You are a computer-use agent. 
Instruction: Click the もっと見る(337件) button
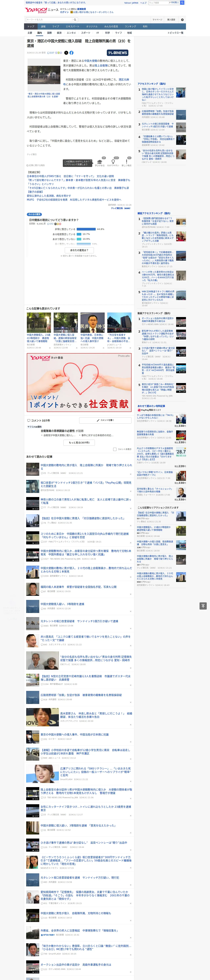pyautogui.click(x=79, y=442)
